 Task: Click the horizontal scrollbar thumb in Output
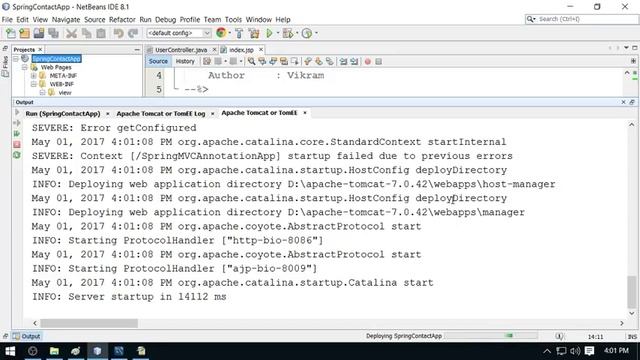pyautogui.click(x=89, y=323)
